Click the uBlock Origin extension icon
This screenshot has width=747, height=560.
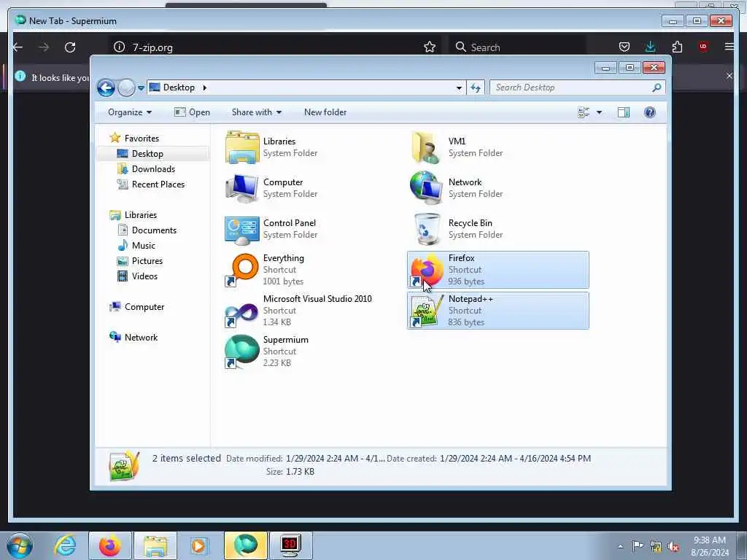pos(703,47)
